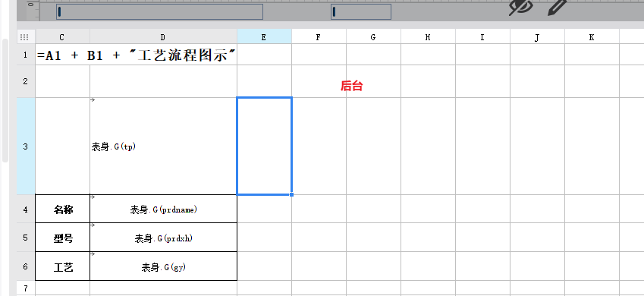Select column H header

(429, 37)
